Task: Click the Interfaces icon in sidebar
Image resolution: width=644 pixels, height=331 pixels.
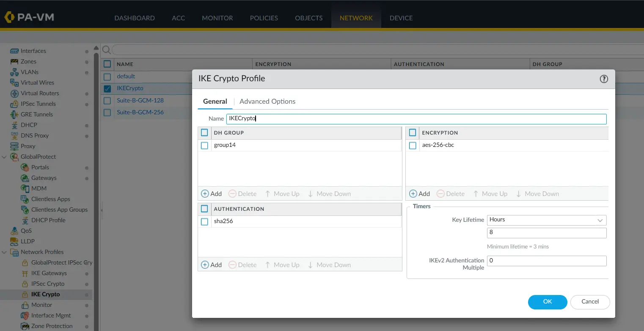Action: click(x=14, y=51)
